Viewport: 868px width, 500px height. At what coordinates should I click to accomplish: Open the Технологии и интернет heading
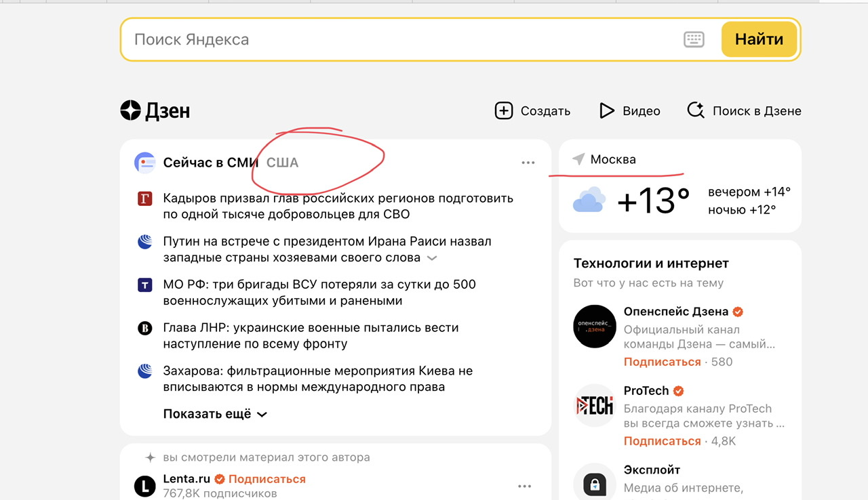coord(651,264)
